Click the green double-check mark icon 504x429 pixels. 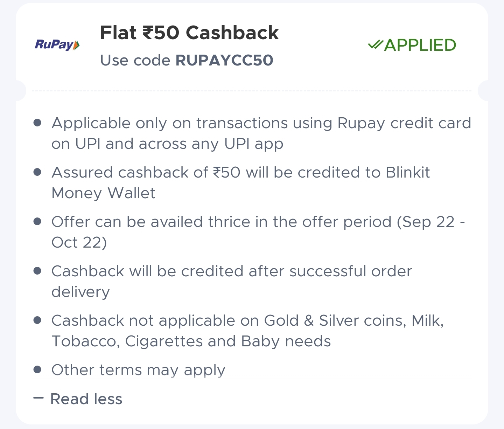375,45
